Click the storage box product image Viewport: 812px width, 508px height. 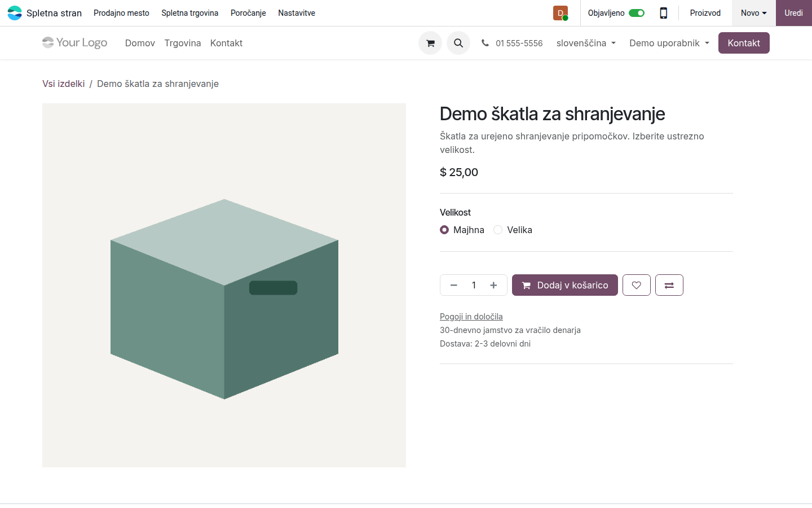[x=224, y=285]
